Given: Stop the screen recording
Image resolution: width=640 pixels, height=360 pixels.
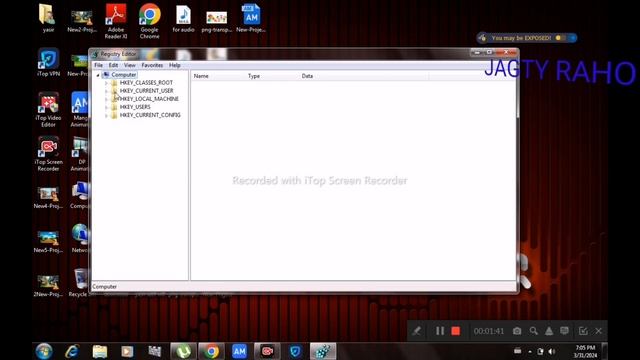Looking at the screenshot, I should point(456,331).
